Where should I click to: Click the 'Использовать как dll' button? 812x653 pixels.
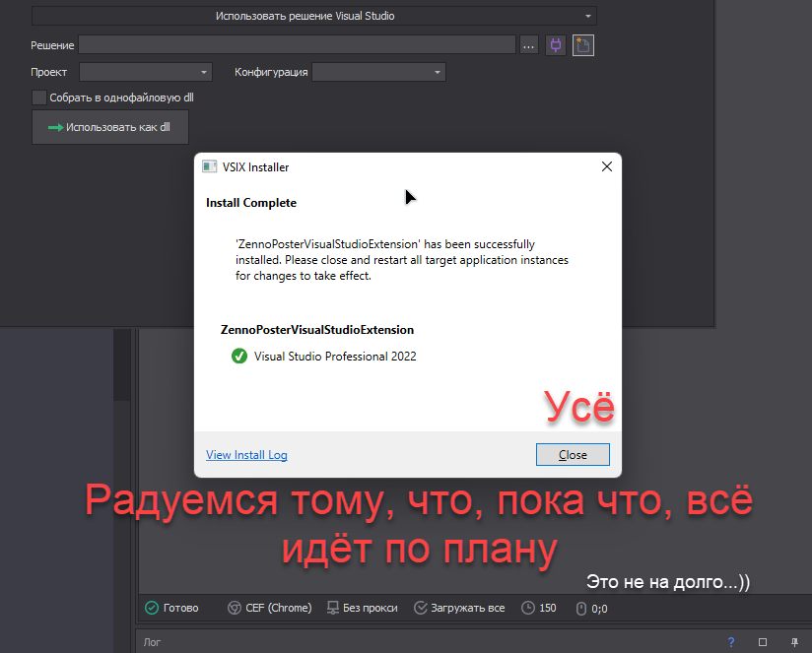[109, 127]
